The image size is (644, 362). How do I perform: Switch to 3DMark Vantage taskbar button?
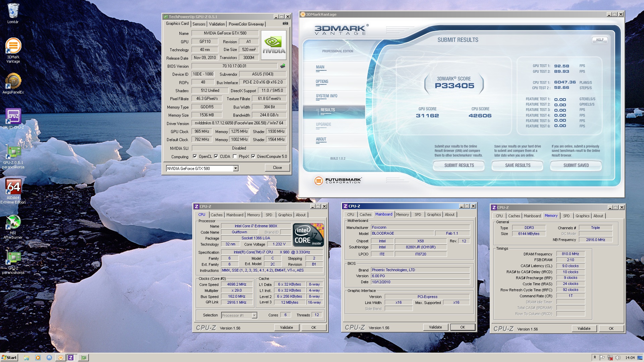pos(61,358)
